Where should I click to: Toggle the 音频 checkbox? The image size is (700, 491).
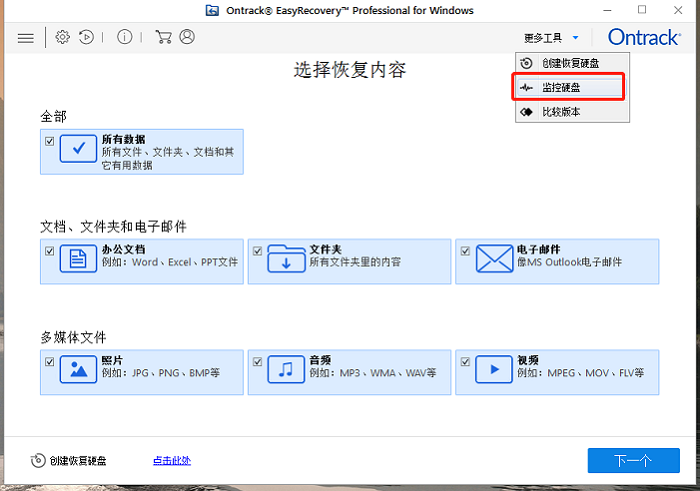[x=257, y=362]
